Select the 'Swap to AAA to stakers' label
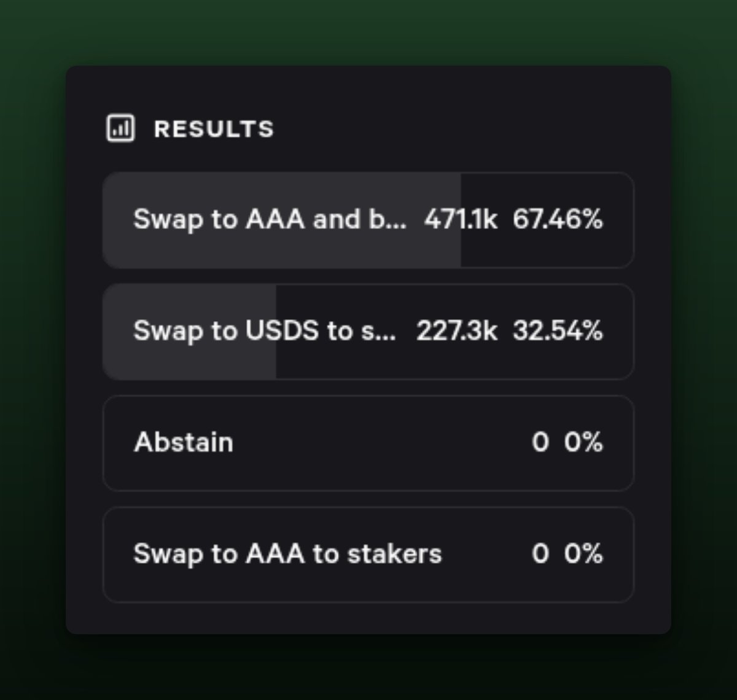Screen dimensions: 737x700 pos(287,553)
